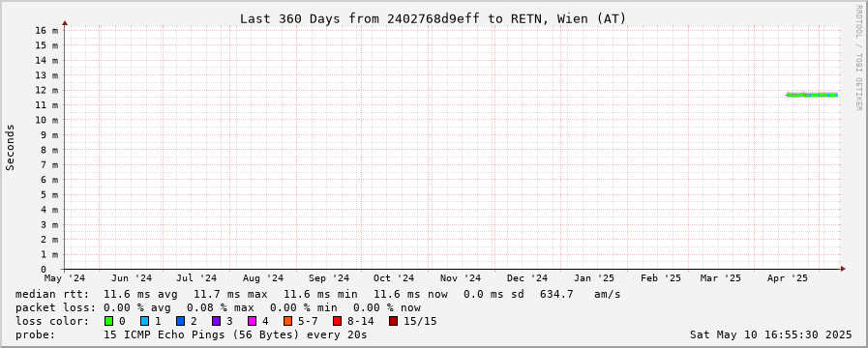Click the Seconds Y-axis title
The width and height of the screenshot is (868, 348).
click(x=10, y=147)
